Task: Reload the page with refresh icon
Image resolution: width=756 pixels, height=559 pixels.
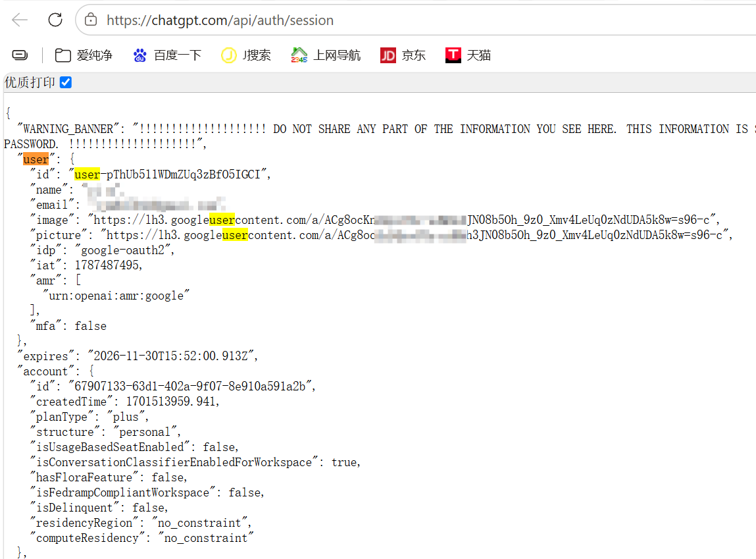Action: (x=55, y=20)
